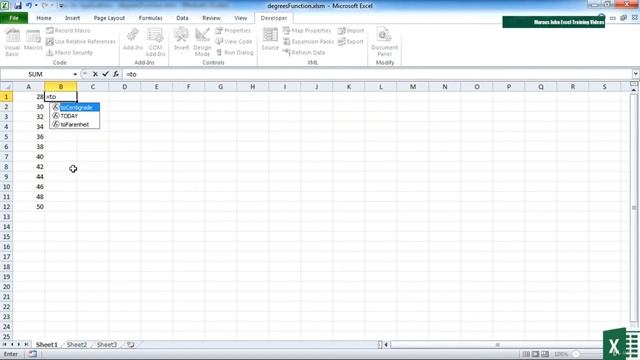Switch to the Home tab
This screenshot has width=640, height=360.
(44, 18)
